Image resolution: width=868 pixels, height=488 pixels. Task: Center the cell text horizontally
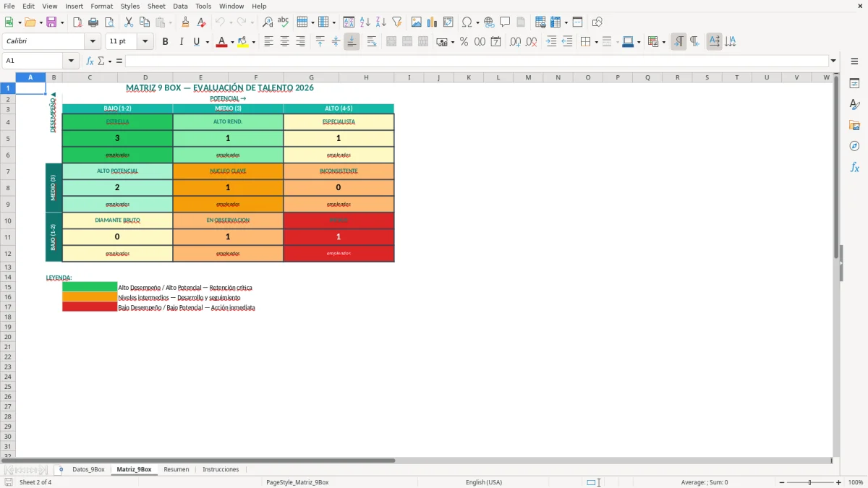284,42
